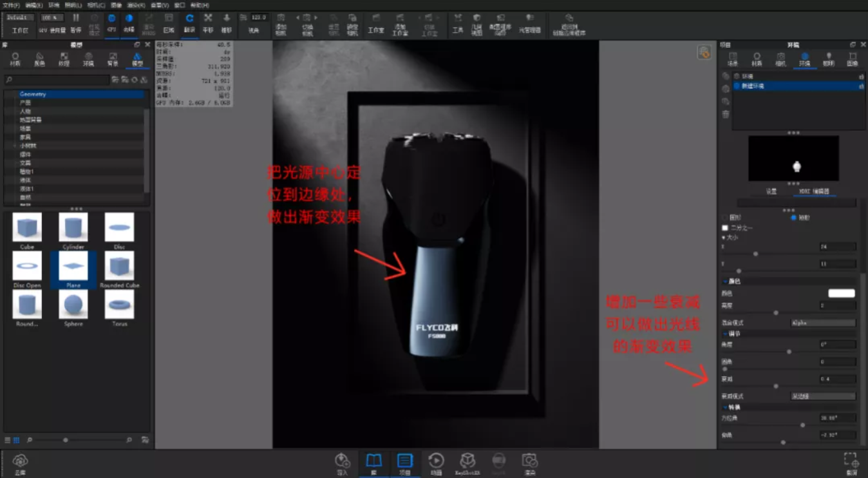Click the falloff (衰减) slider handle

coord(775,386)
